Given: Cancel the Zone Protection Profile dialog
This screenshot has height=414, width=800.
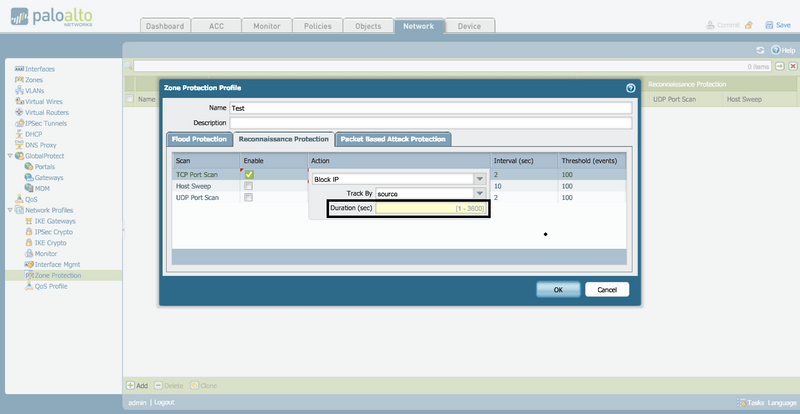Looking at the screenshot, I should (607, 289).
